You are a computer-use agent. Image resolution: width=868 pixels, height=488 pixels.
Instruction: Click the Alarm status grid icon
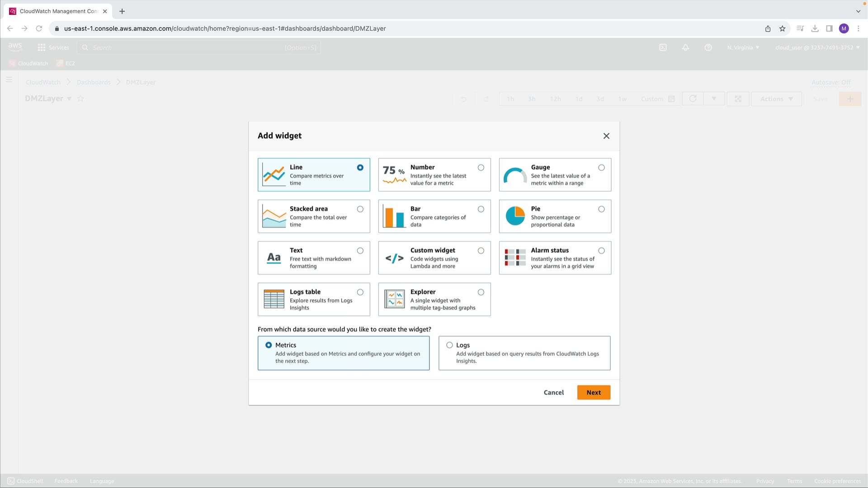click(x=515, y=258)
